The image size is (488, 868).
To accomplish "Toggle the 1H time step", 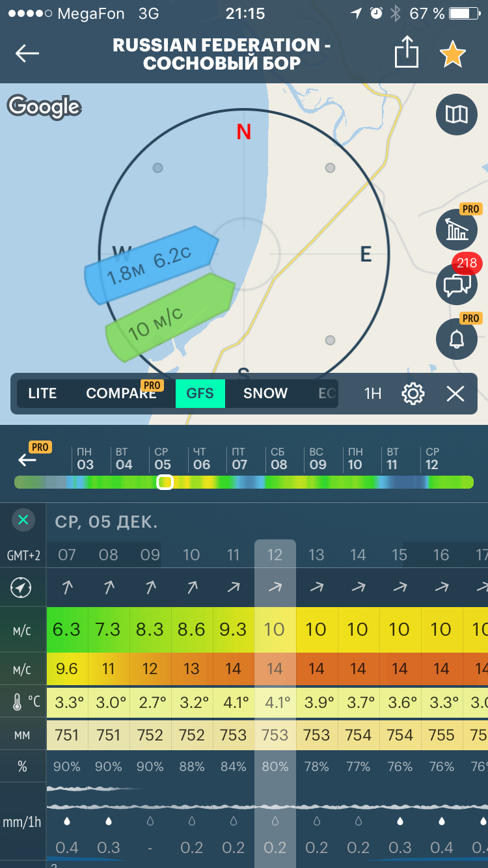I will tap(373, 394).
